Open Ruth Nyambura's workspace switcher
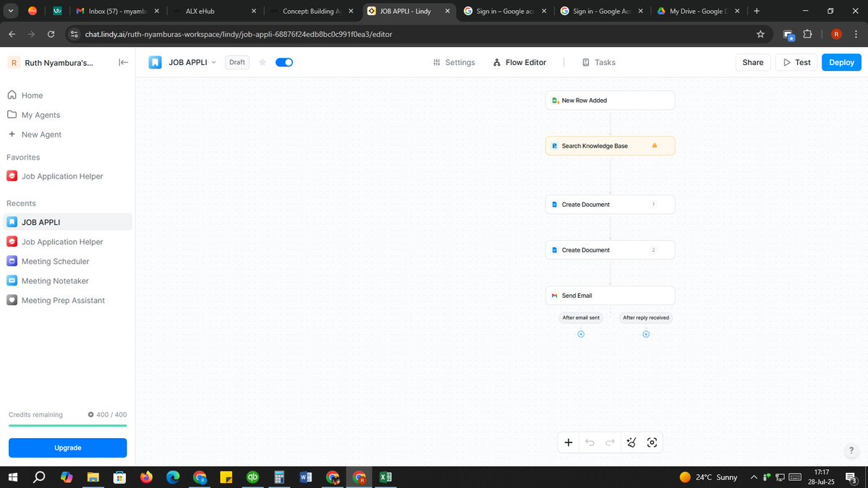The width and height of the screenshot is (868, 488). coord(51,63)
